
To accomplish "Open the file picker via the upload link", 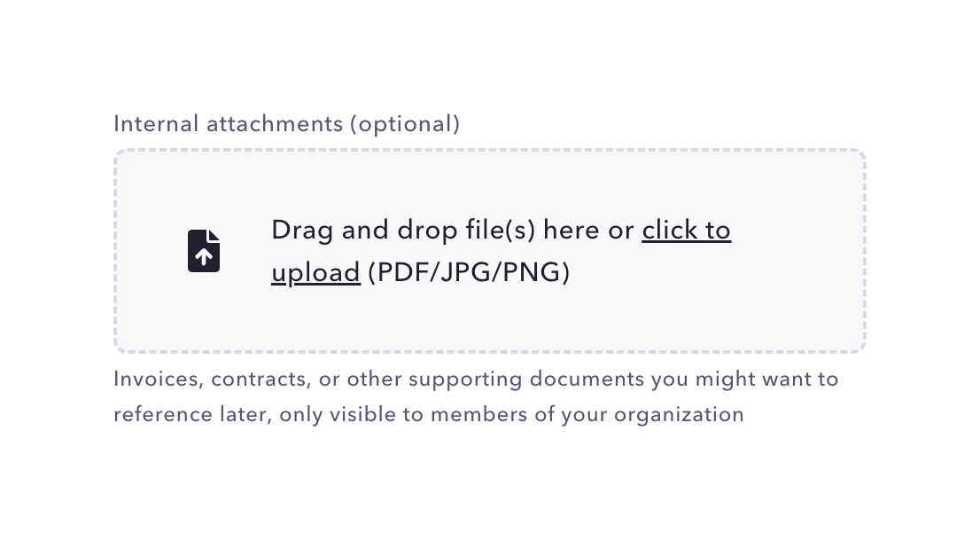I will tap(687, 230).
